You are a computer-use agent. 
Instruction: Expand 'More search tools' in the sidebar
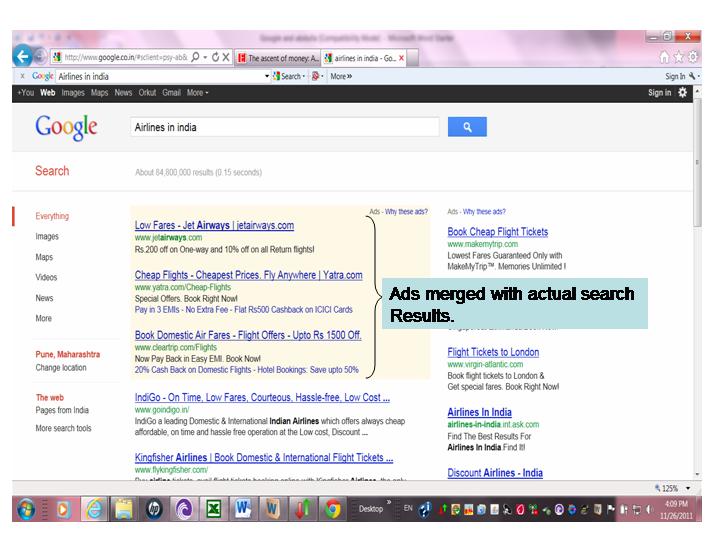pyautogui.click(x=63, y=428)
